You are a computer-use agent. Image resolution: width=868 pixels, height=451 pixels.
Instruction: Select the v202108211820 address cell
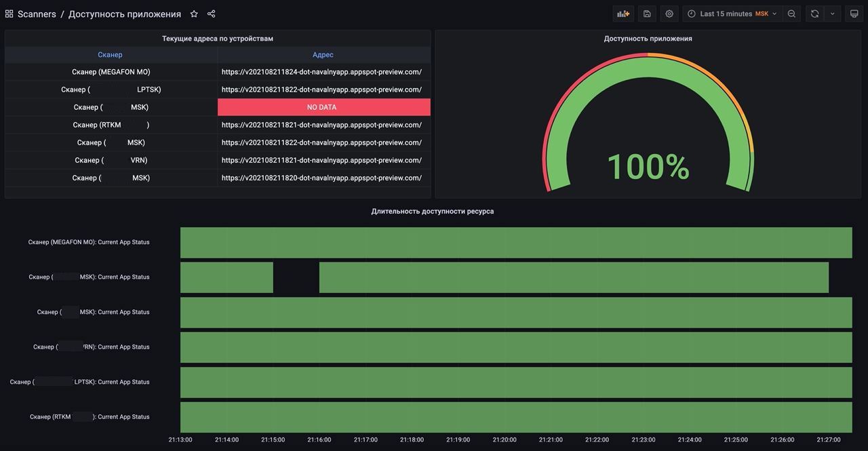pos(324,178)
